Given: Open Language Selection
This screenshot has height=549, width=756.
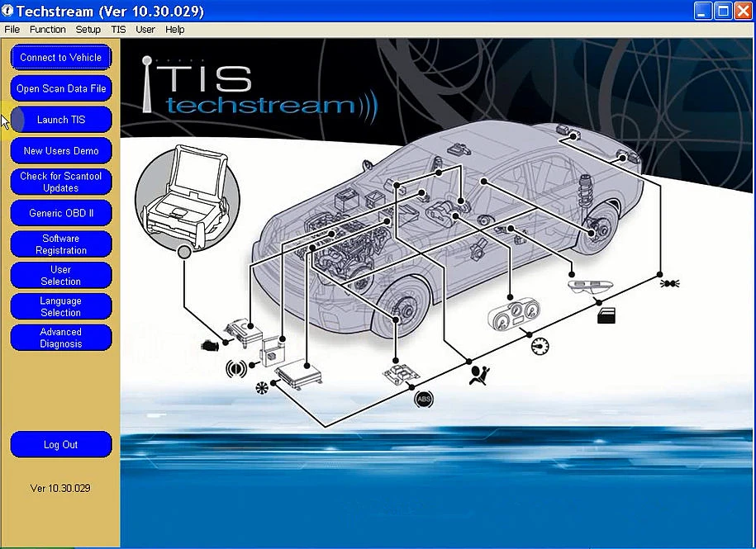Looking at the screenshot, I should 61,307.
